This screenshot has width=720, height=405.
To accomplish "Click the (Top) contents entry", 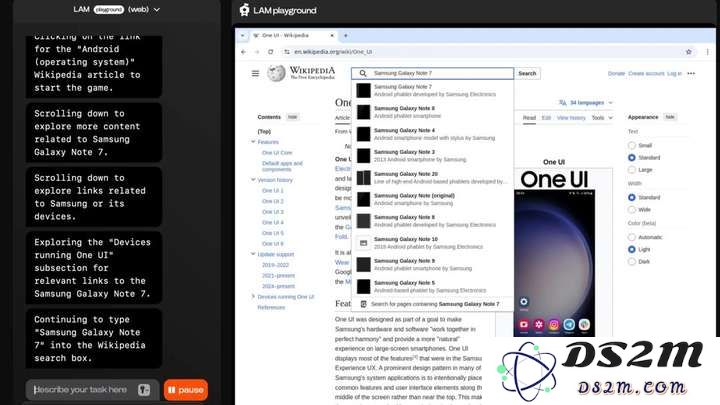I will 264,131.
